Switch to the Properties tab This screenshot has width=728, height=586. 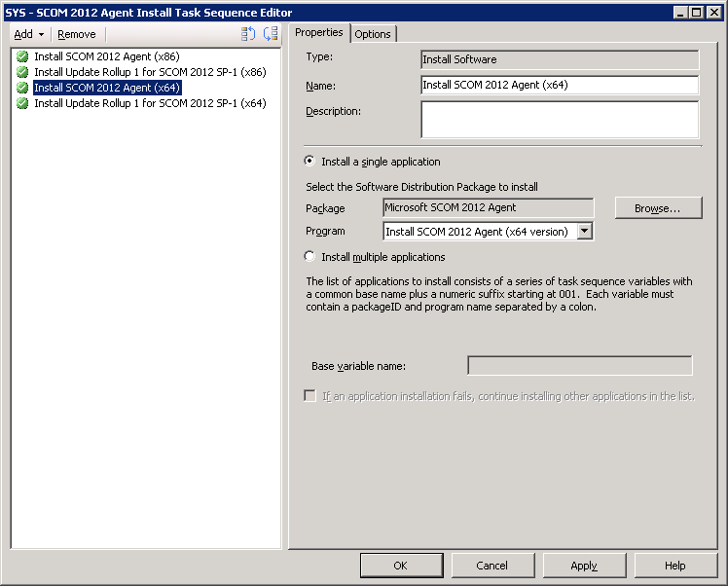[x=319, y=33]
